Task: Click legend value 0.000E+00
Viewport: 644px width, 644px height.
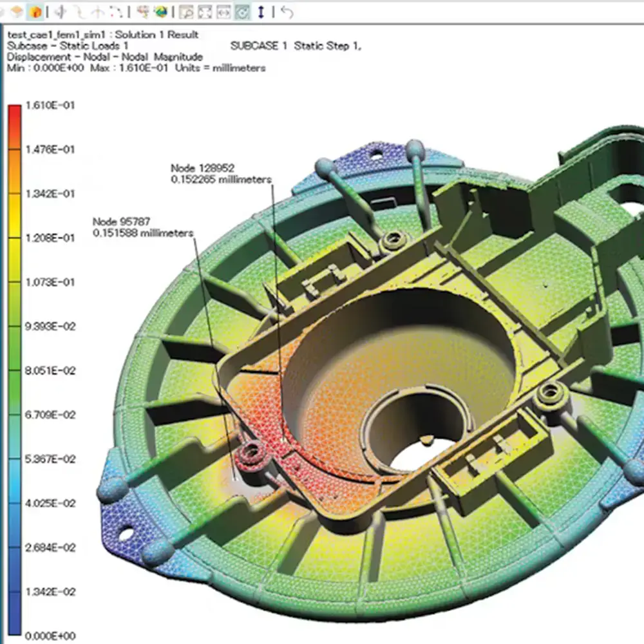Action: click(50, 636)
